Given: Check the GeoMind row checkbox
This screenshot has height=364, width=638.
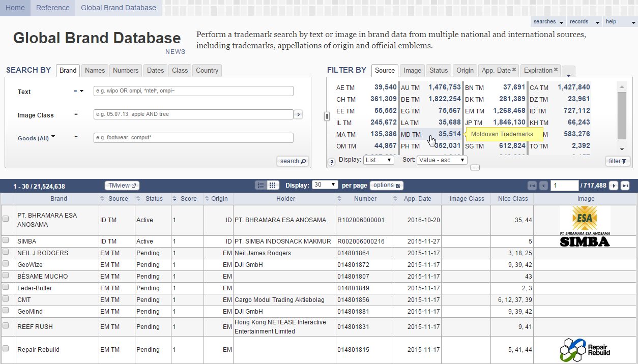Looking at the screenshot, I should point(6,310).
